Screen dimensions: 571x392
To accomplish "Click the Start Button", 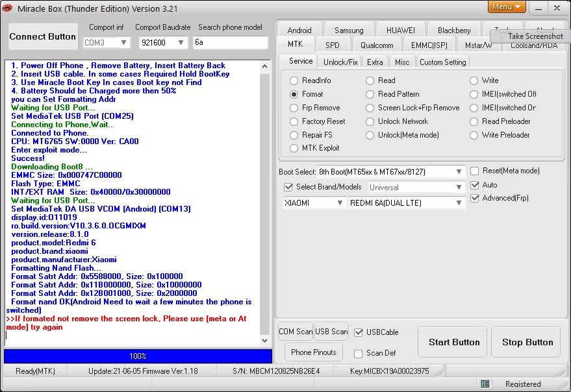I will click(x=453, y=342).
